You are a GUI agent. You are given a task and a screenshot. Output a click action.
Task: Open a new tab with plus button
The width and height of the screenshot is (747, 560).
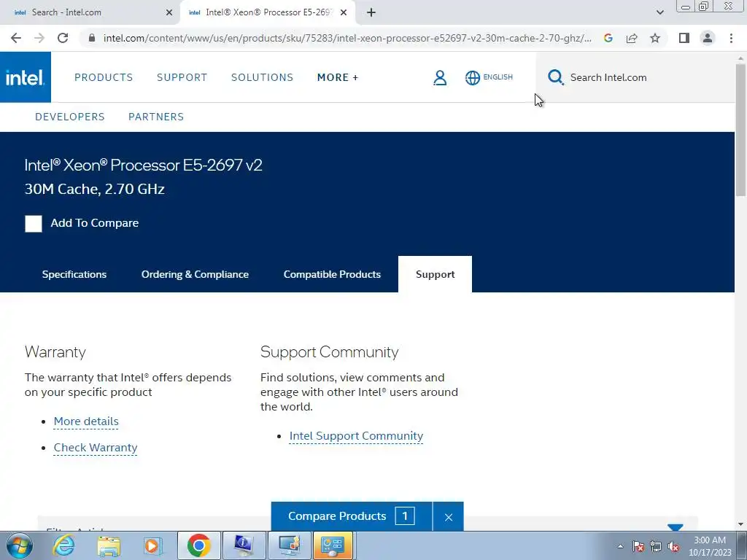pos(371,12)
